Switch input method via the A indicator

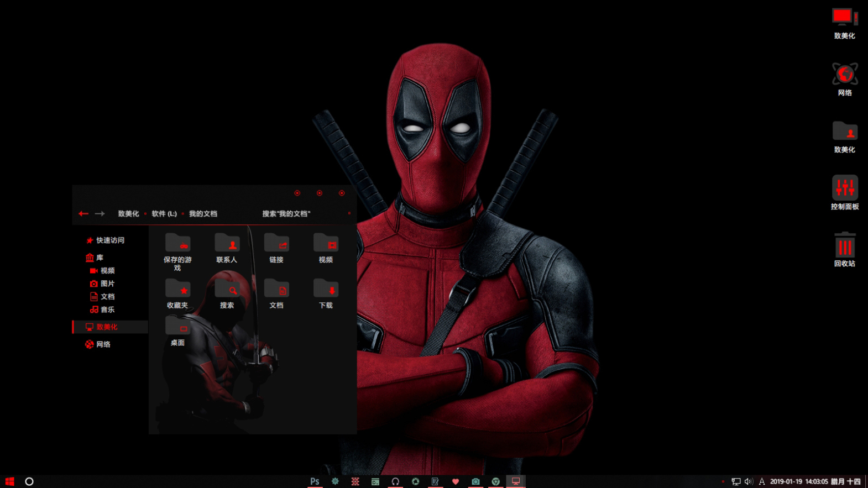click(762, 481)
